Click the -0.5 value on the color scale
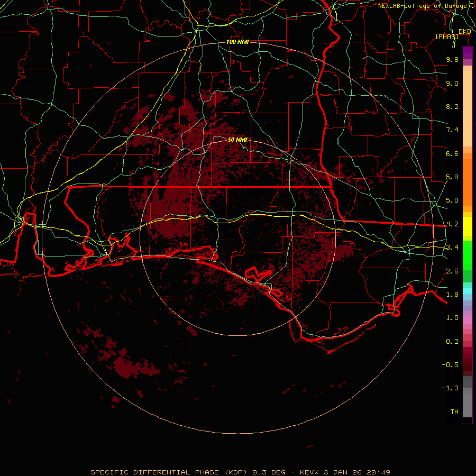Screen dimensions: 476x476 tap(450, 365)
